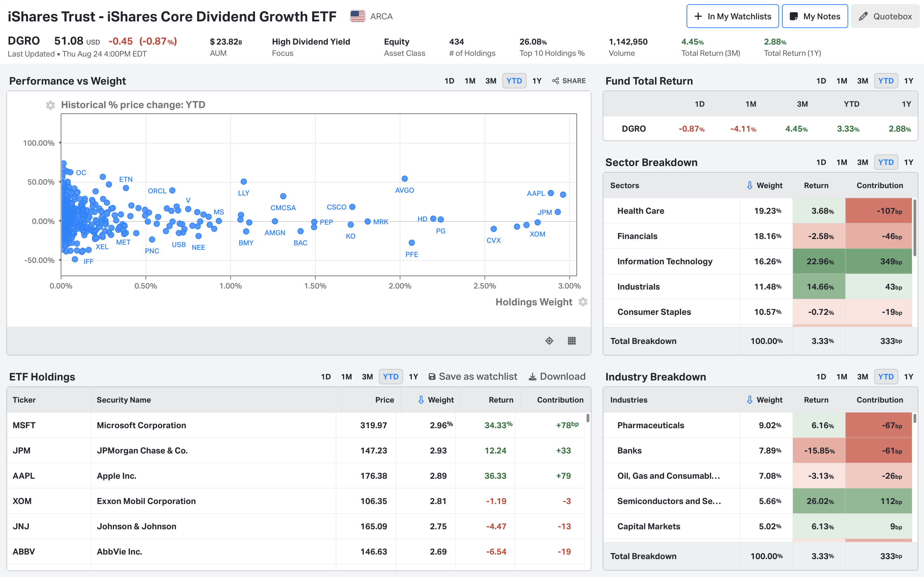This screenshot has height=577, width=924.
Task: Open the Quotebox
Action: pos(885,16)
